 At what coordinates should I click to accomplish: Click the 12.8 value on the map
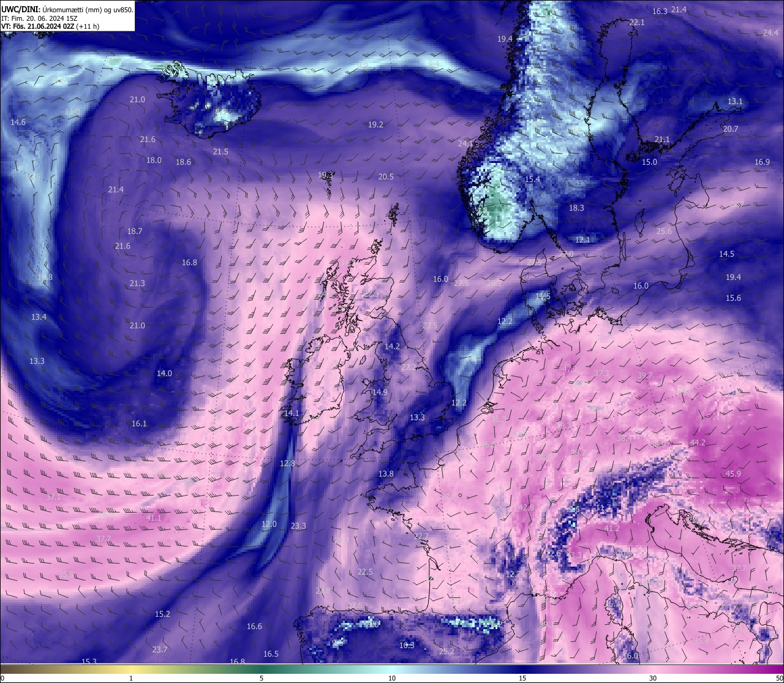click(287, 463)
